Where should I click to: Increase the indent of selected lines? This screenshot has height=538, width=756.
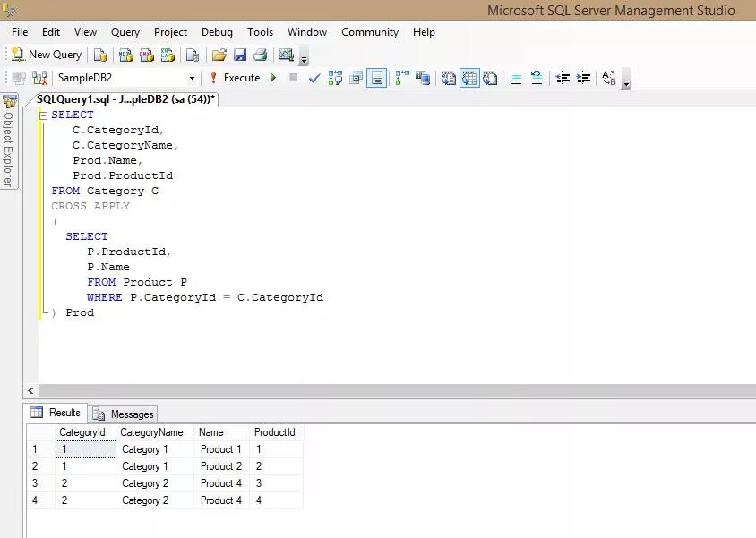(583, 78)
